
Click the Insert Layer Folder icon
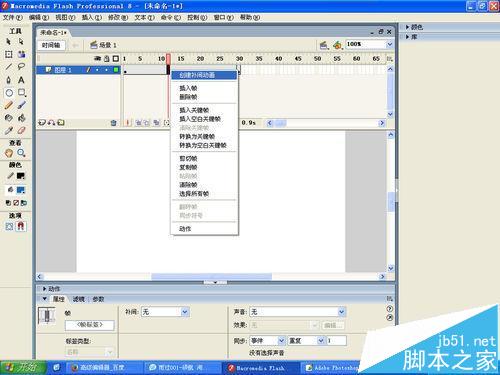coord(61,123)
